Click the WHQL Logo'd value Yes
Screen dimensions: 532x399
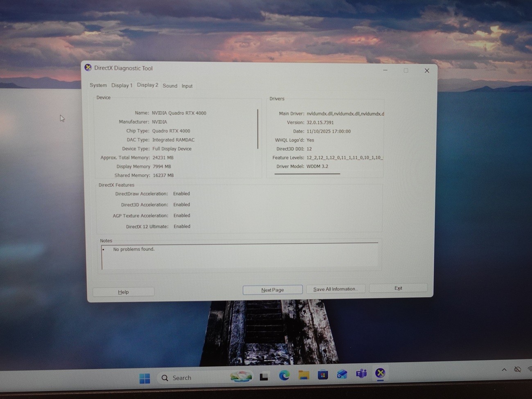point(310,140)
